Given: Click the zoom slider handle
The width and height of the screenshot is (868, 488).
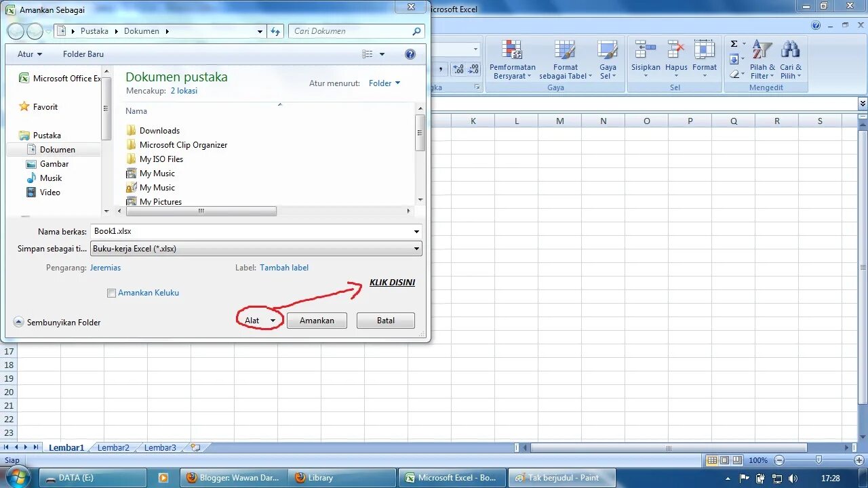Looking at the screenshot, I should point(818,460).
